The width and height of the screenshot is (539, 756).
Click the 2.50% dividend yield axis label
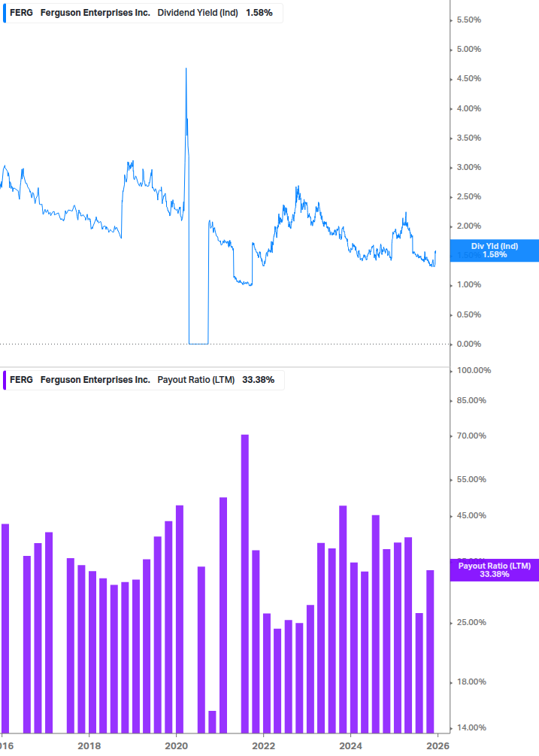tap(468, 197)
